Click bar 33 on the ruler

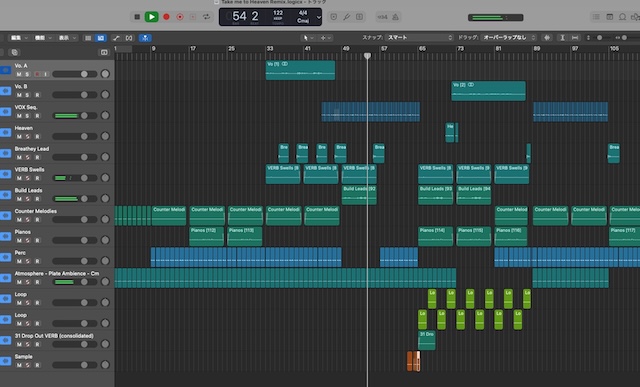(x=270, y=49)
